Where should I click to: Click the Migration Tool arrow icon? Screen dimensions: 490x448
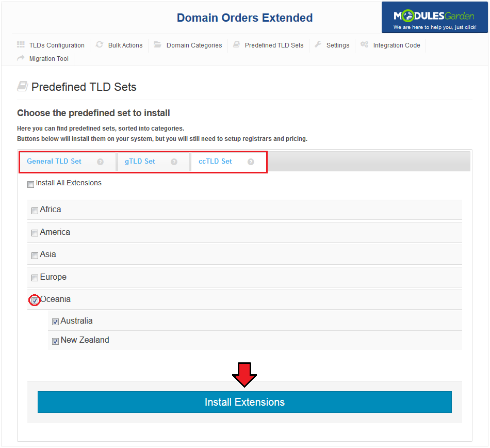(x=21, y=58)
